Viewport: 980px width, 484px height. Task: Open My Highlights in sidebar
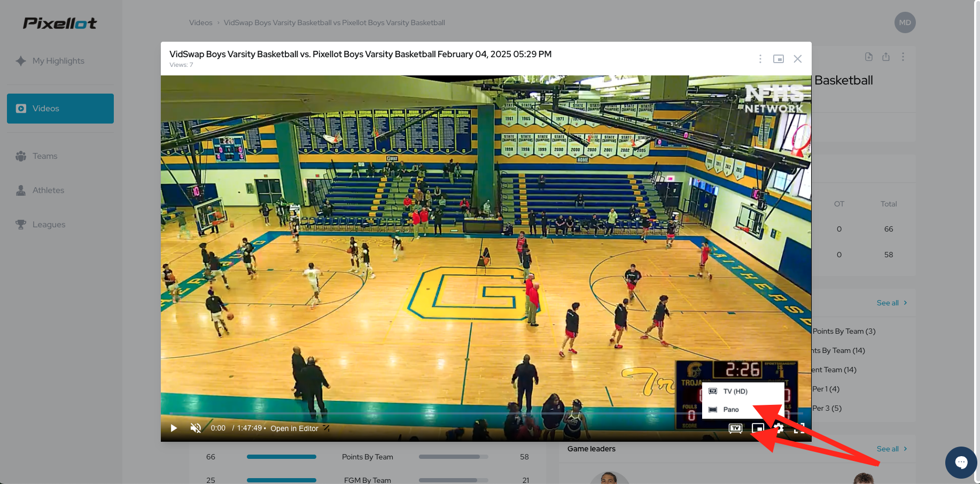pyautogui.click(x=60, y=61)
